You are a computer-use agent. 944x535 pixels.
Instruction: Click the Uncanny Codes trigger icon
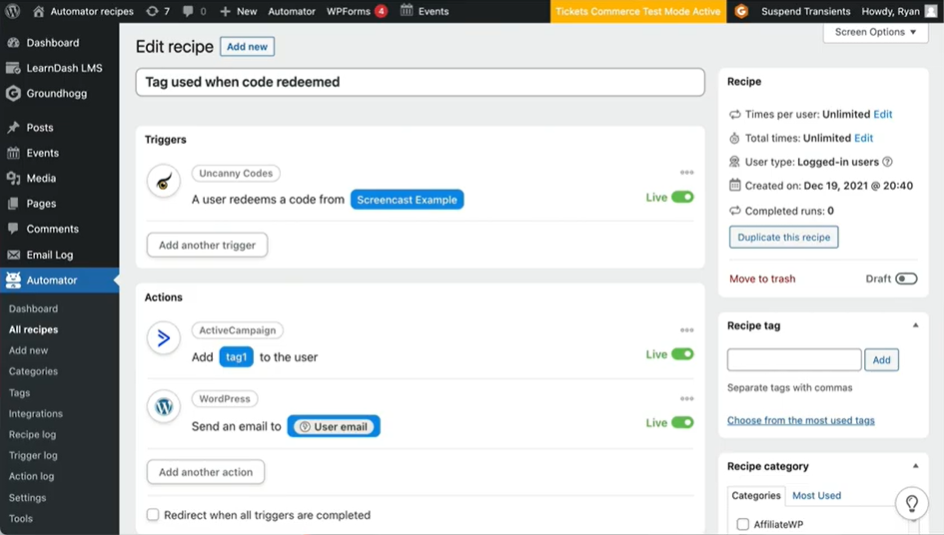click(164, 181)
